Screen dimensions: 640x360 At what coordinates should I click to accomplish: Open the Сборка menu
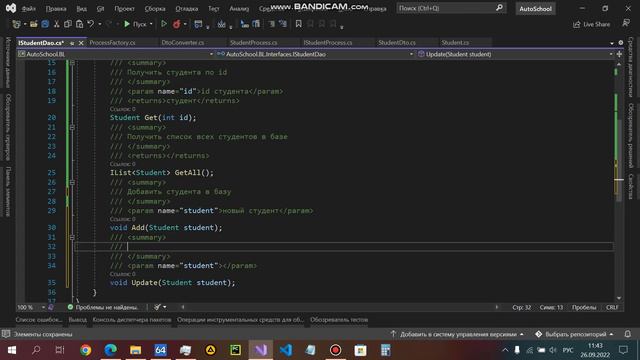coord(155,8)
